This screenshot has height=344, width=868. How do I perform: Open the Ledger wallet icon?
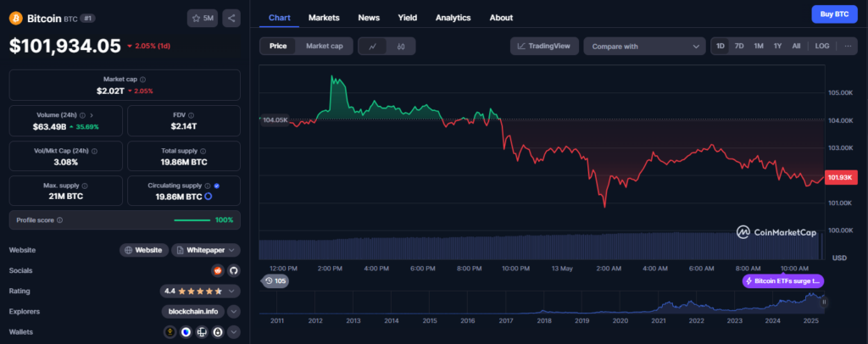[202, 332]
